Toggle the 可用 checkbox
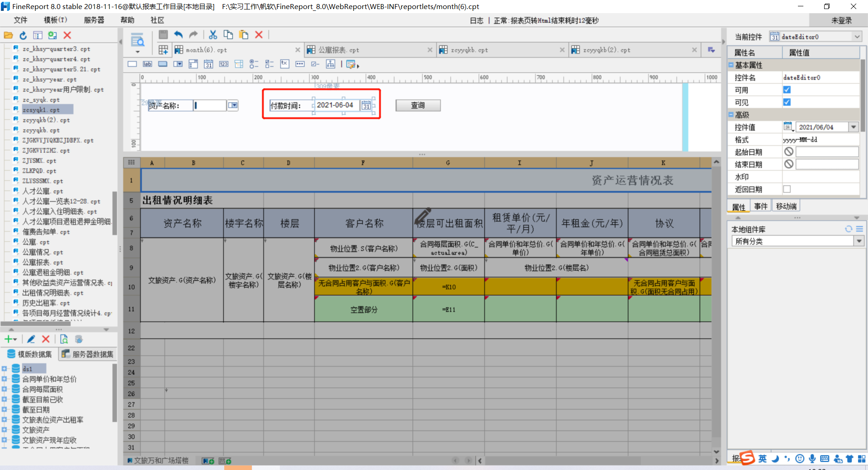Image resolution: width=868 pixels, height=470 pixels. 787,90
